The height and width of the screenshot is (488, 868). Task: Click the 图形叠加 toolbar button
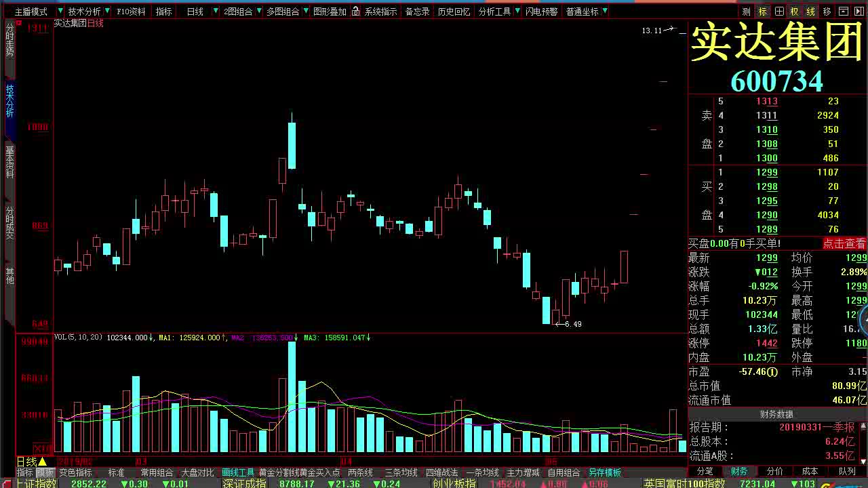point(329,12)
